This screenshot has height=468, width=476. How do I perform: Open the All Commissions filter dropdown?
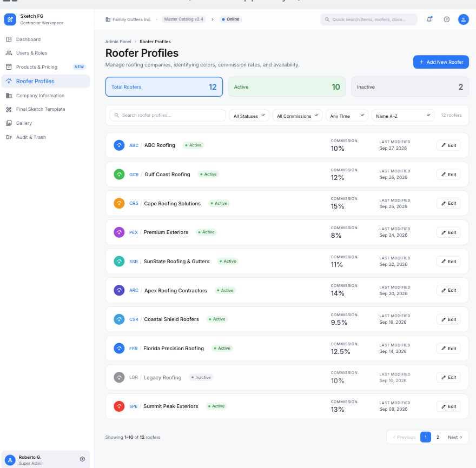point(297,116)
